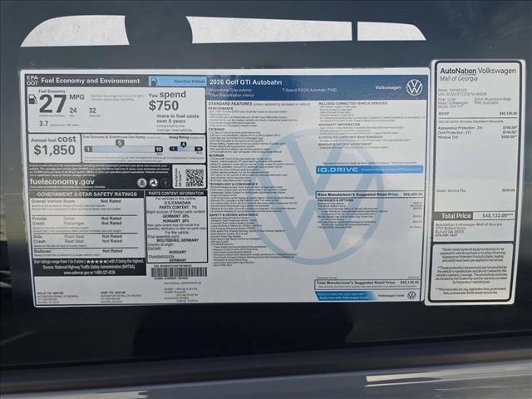Viewport: 532px width, 399px height.
Task: Click the 10 end of the greenhouse gas scale
Action: (159, 150)
